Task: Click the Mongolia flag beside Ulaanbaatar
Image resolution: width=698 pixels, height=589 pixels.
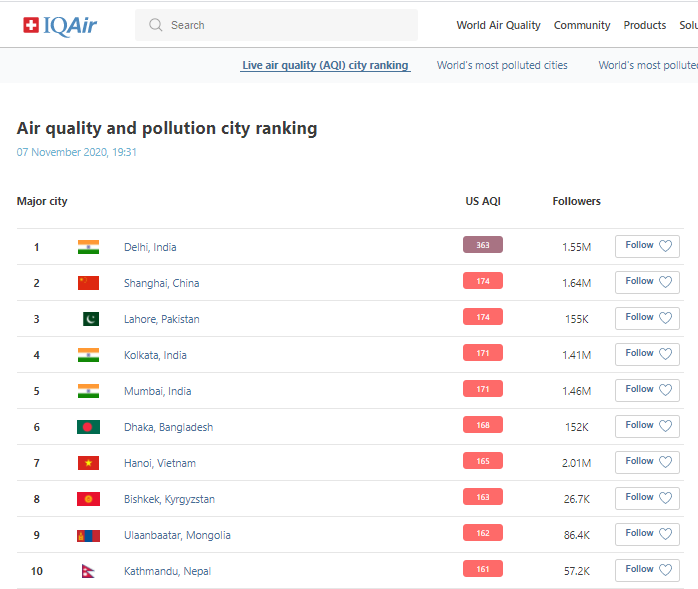Action: click(x=88, y=535)
